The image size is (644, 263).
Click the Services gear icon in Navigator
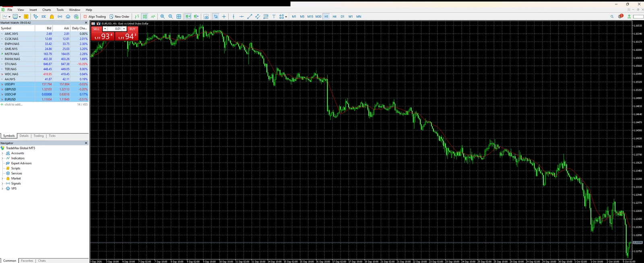8,173
